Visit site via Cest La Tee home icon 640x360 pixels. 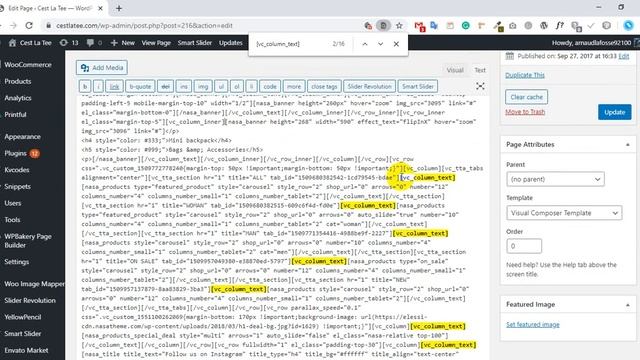pos(31,42)
